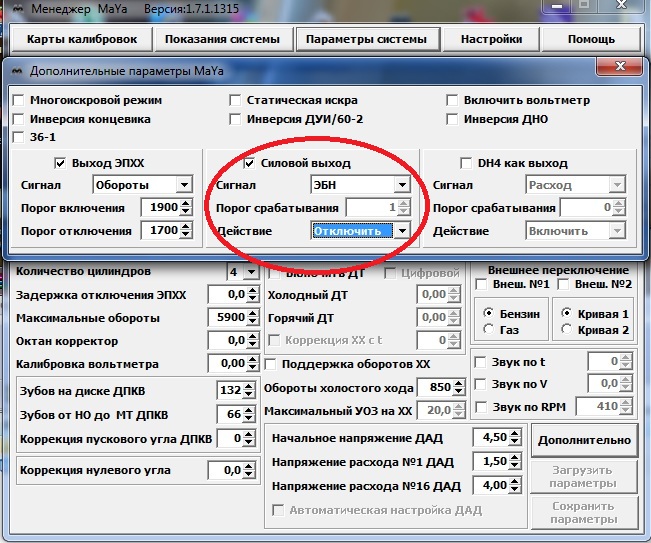Close the Дополнительные параметры MaYa dialog
651x543 pixels.
pos(620,66)
